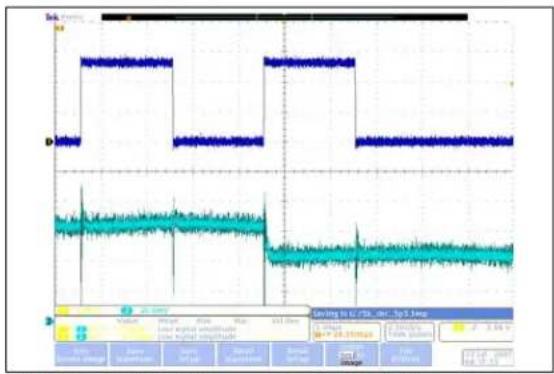Screen dimensions: 554x374
Task: Click the Tek logo in the top-left corner
Action: (x=52, y=17)
